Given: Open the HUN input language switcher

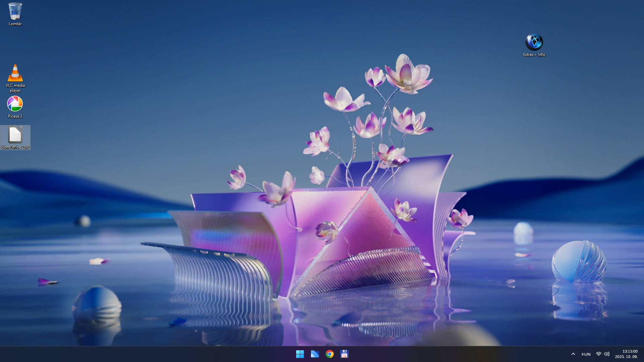Looking at the screenshot, I should coord(586,354).
